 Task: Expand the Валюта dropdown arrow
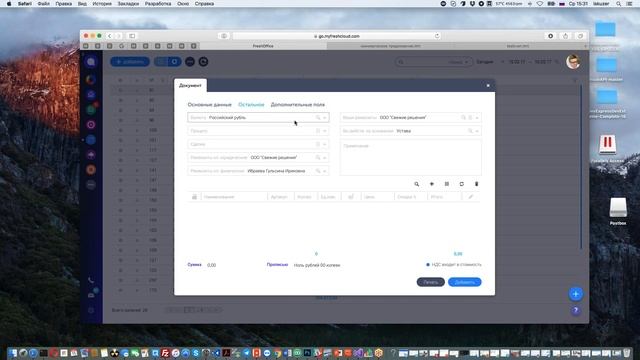tap(325, 118)
